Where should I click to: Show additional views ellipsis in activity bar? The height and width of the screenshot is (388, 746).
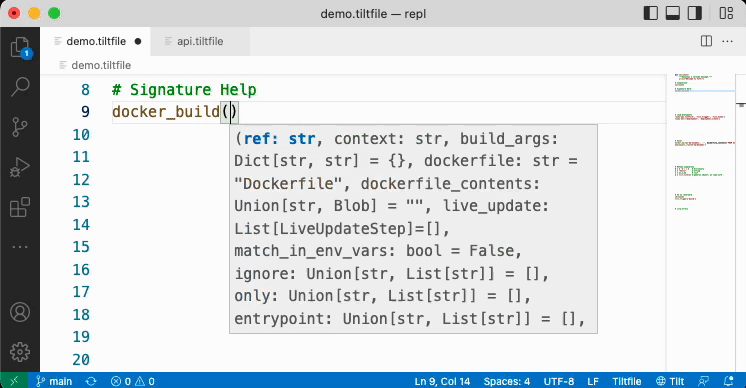click(20, 247)
